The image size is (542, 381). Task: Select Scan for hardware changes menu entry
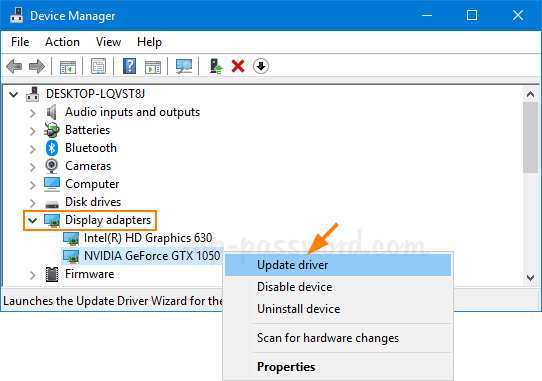click(338, 337)
